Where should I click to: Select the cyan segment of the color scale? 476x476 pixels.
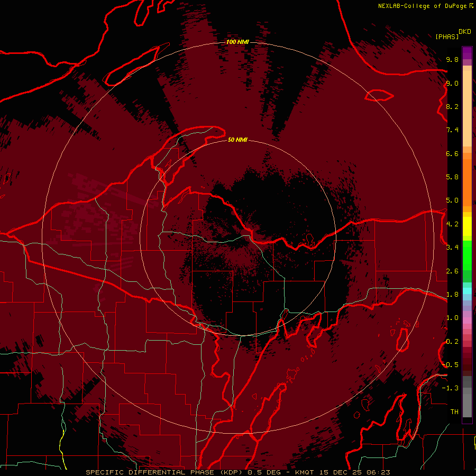[467, 291]
